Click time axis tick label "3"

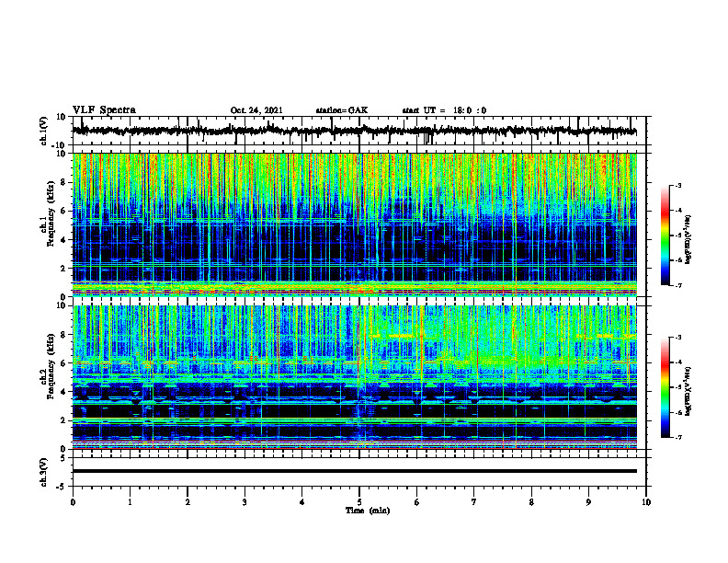coord(245,502)
